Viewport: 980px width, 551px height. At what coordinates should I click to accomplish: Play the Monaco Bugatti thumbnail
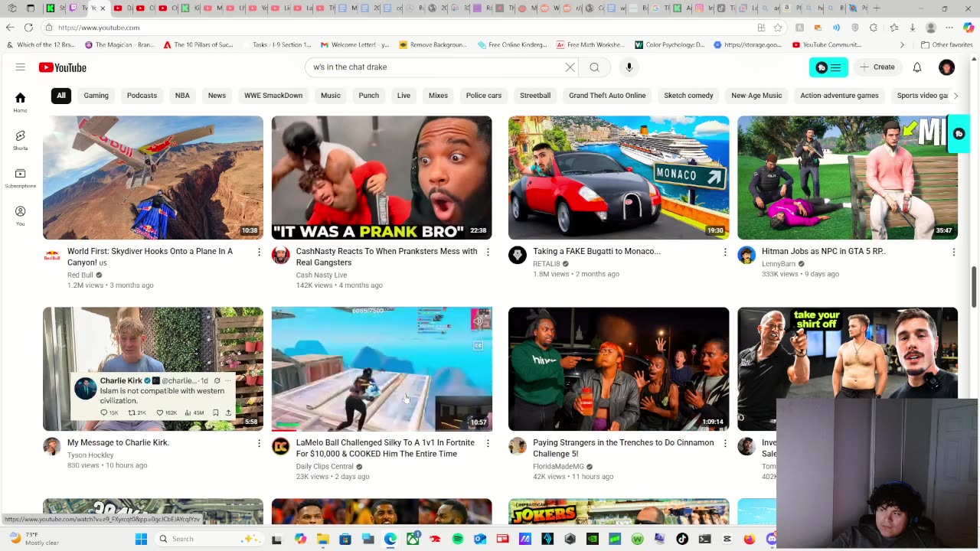619,178
